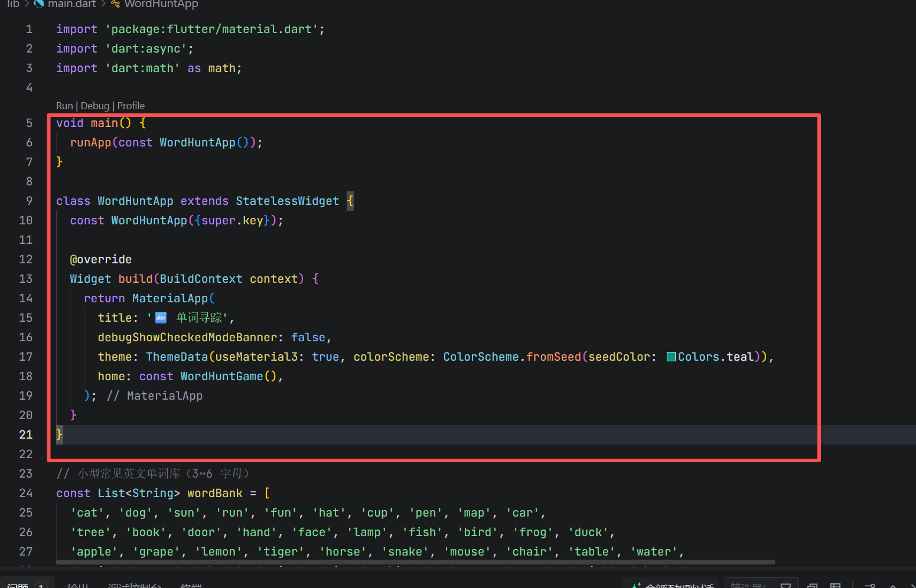The image size is (916, 588).
Task: Open the teal color swatch before Colors.teal
Action: (x=671, y=357)
